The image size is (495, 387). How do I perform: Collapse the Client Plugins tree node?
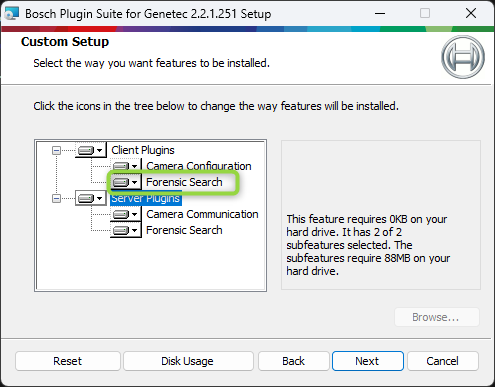pos(56,151)
